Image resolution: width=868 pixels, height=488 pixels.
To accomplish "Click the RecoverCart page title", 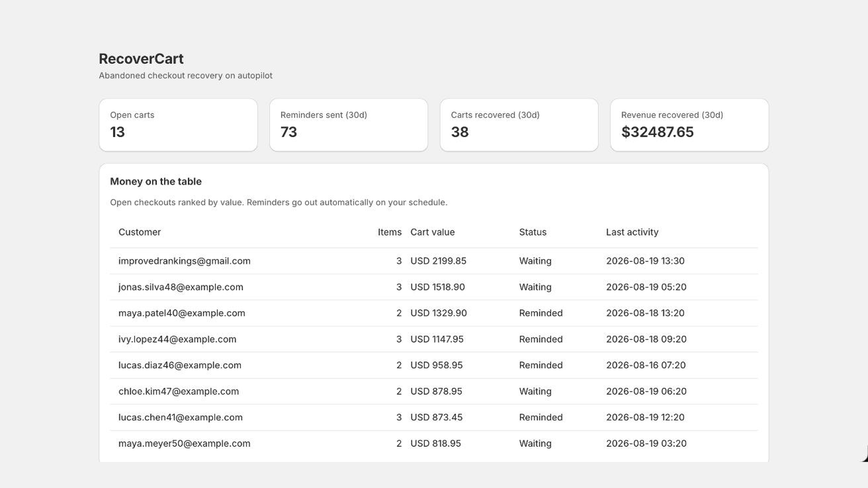I will (x=141, y=59).
